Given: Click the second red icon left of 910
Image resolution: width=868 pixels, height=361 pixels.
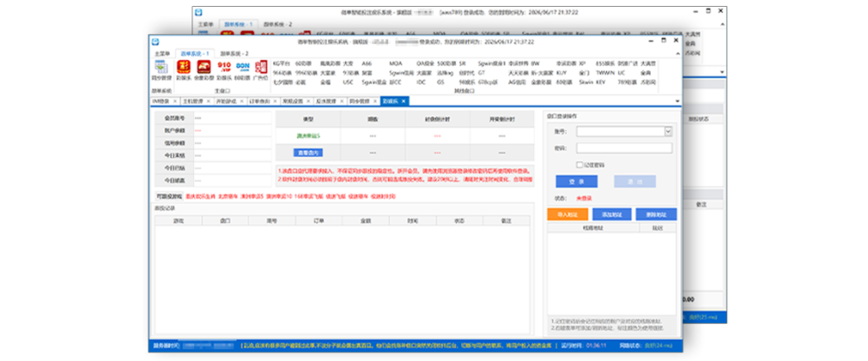Looking at the screenshot, I should coord(204,67).
